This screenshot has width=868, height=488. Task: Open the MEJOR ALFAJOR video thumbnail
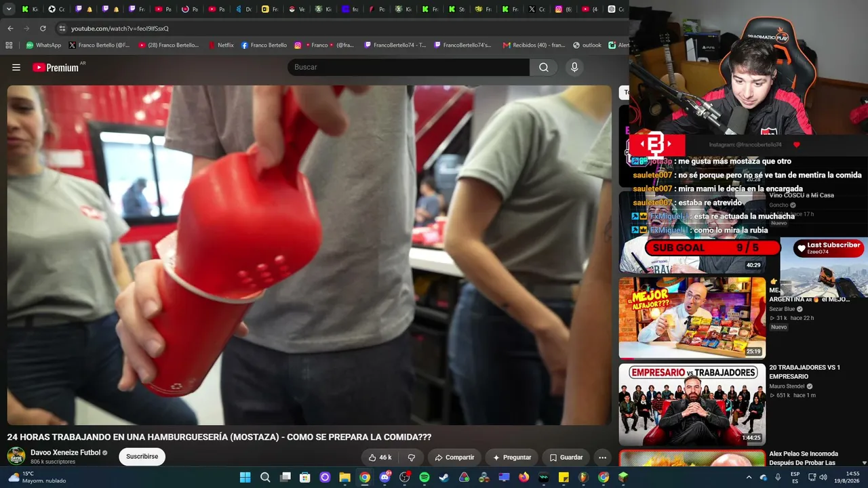692,317
